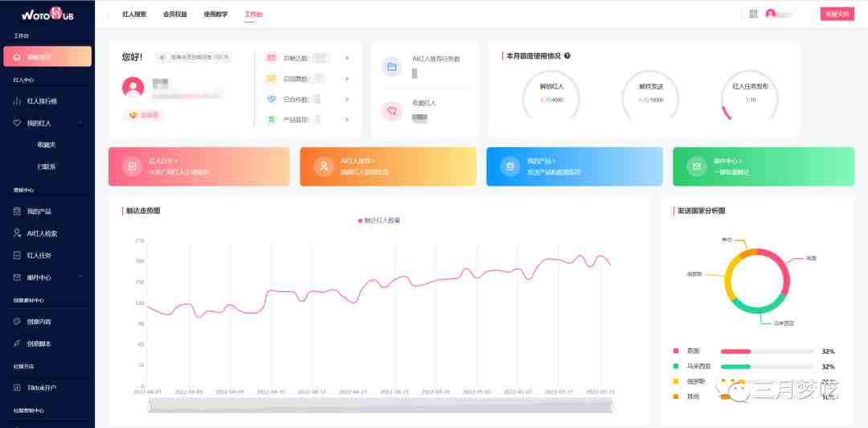The height and width of the screenshot is (428, 868).
Task: Click the rocket icon beside 创意脚本
Action: tap(17, 344)
